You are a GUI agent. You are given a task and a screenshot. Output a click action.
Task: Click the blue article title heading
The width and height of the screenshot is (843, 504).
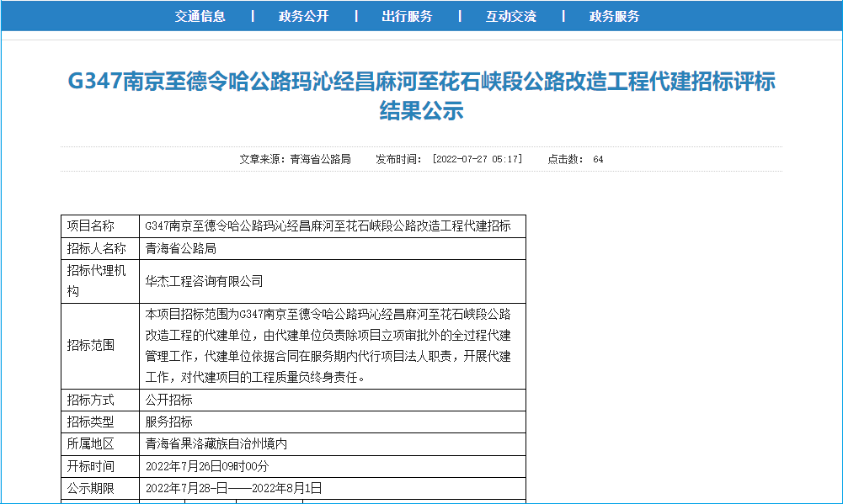421,96
